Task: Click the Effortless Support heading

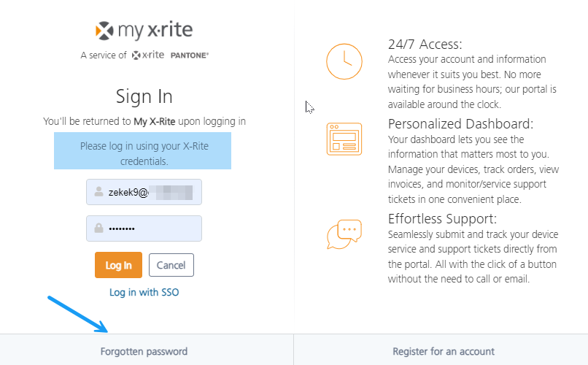Action: click(443, 218)
